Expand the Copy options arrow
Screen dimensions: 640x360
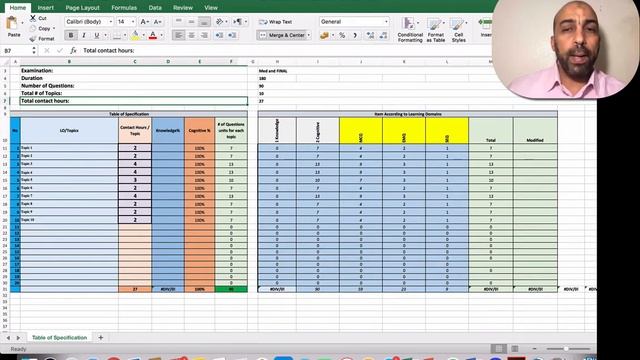click(54, 29)
